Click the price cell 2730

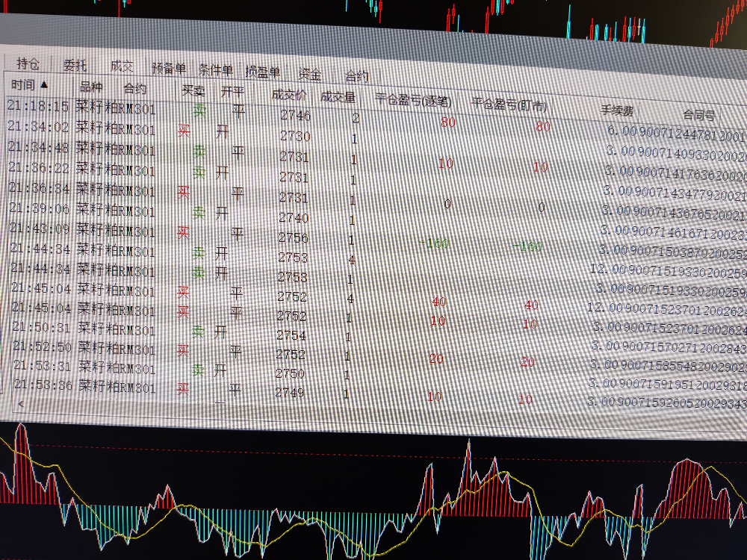click(295, 136)
